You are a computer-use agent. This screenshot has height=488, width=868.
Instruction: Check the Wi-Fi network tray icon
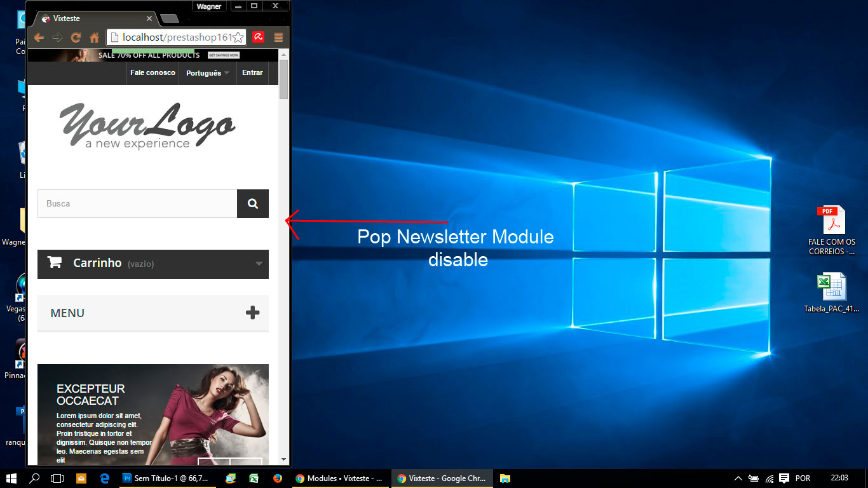(x=769, y=478)
